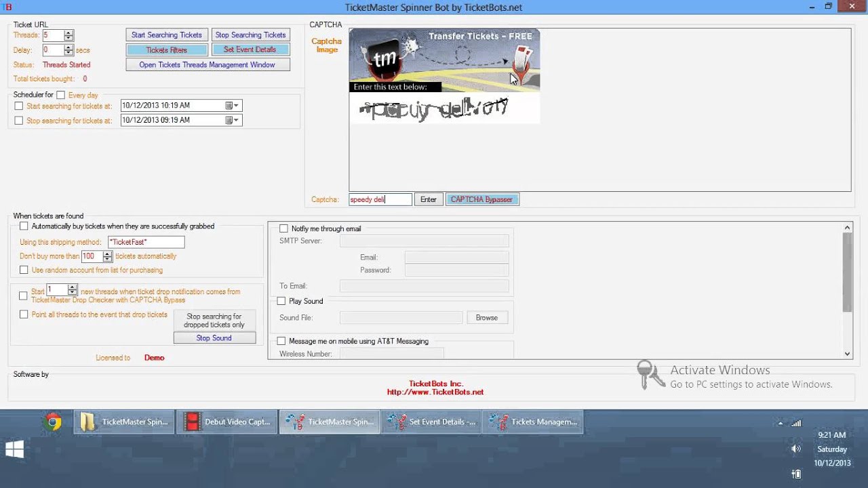This screenshot has height=488, width=868.
Task: Open Google Chrome from the taskbar
Action: click(52, 422)
